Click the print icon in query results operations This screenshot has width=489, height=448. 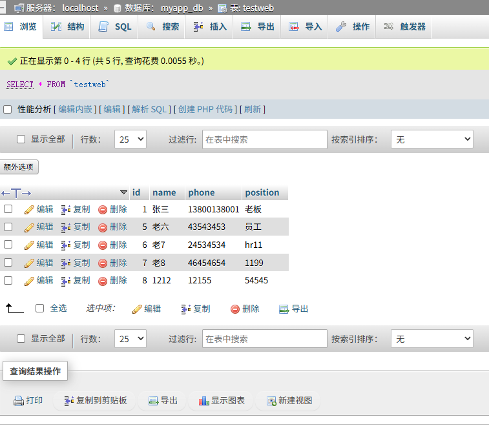(18, 401)
